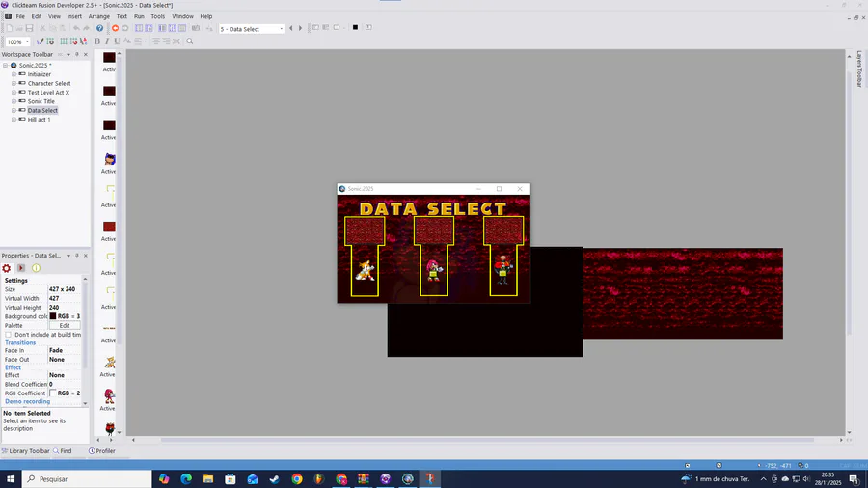Image resolution: width=868 pixels, height=488 pixels.
Task: Open the File menu
Action: (20, 16)
